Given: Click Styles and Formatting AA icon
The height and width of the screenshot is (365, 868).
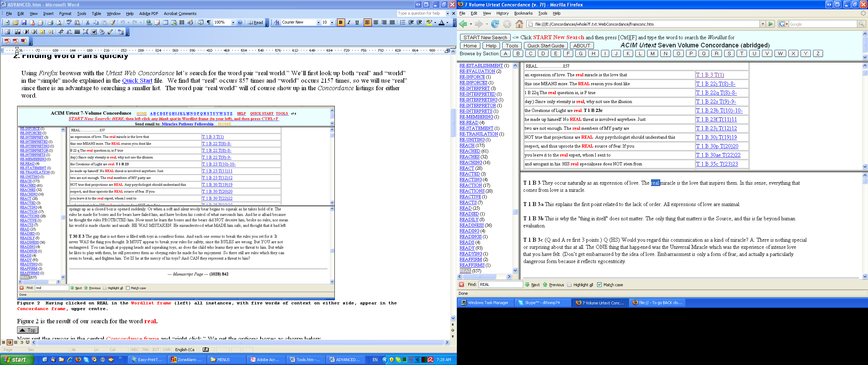Looking at the screenshot, I should coord(277,22).
